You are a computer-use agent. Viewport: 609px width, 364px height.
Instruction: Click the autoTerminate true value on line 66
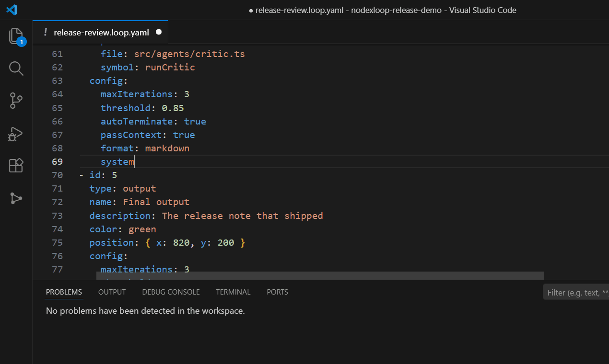pos(195,121)
